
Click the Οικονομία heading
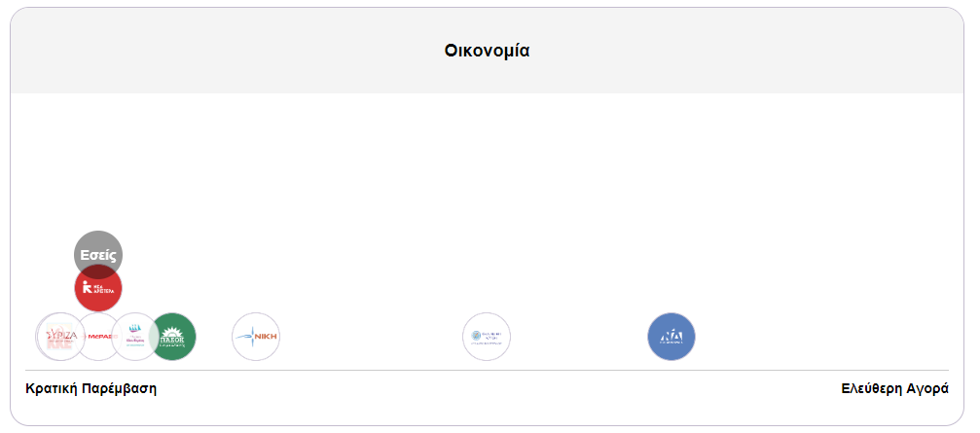click(x=487, y=51)
